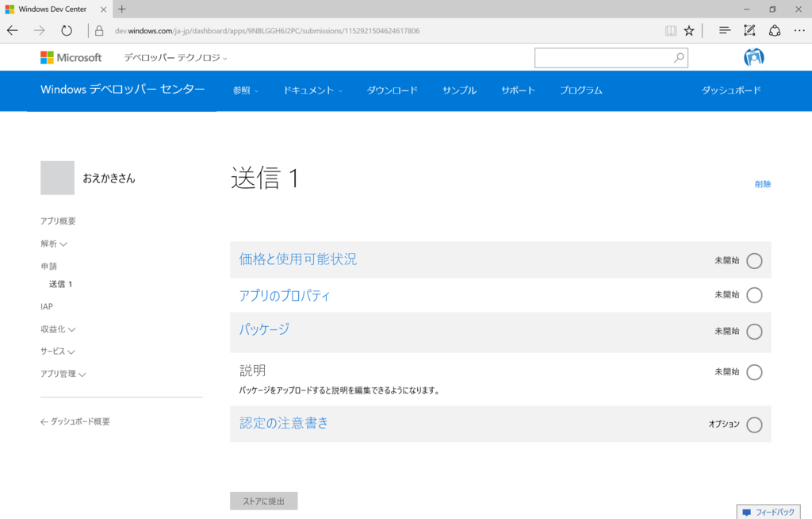Go to ダッシュボード in the nav bar
This screenshot has height=519, width=812.
[731, 90]
